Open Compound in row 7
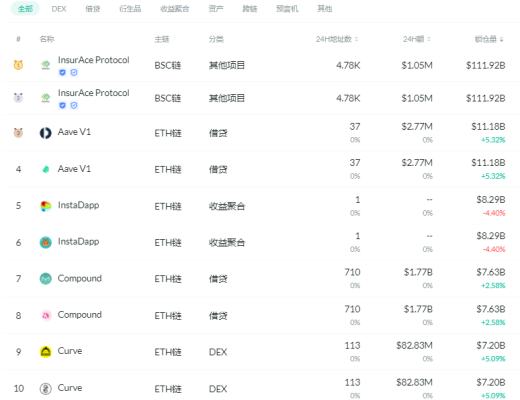The image size is (520, 400). coord(80,278)
